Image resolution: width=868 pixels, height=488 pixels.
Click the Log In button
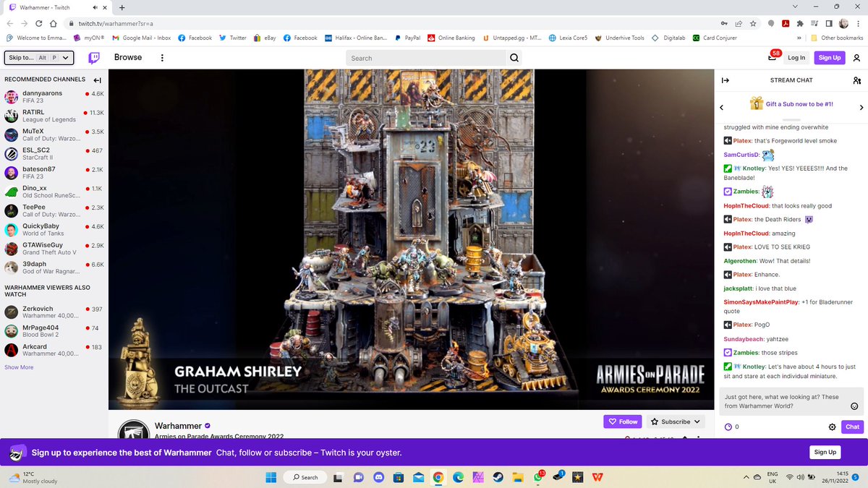point(796,58)
